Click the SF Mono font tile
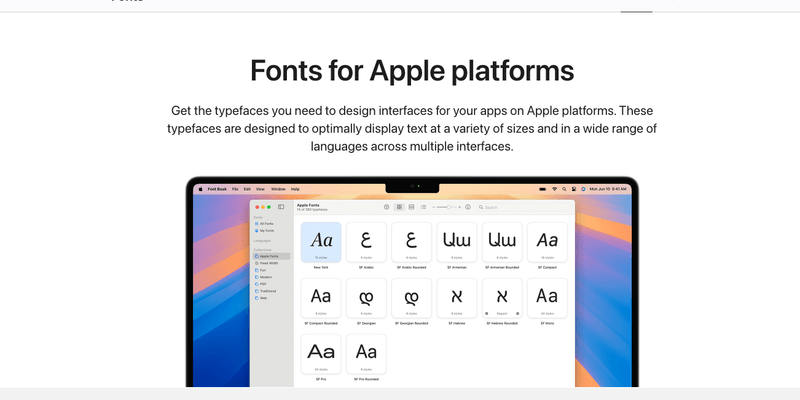This screenshot has width=800, height=400. click(547, 298)
